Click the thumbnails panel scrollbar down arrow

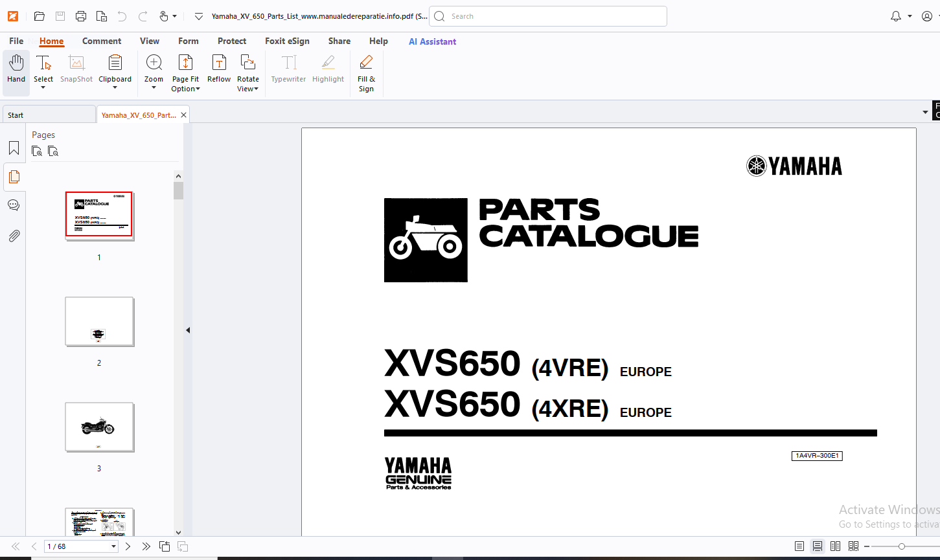[179, 532]
